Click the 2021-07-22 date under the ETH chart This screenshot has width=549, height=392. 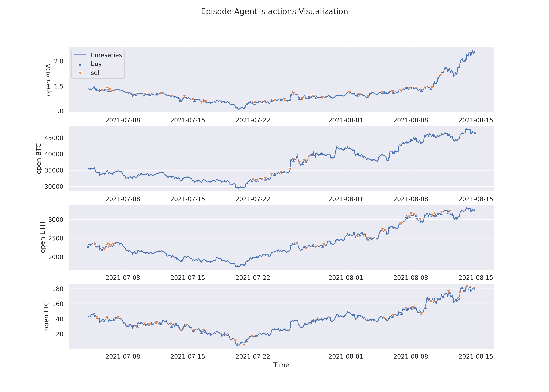(x=253, y=278)
